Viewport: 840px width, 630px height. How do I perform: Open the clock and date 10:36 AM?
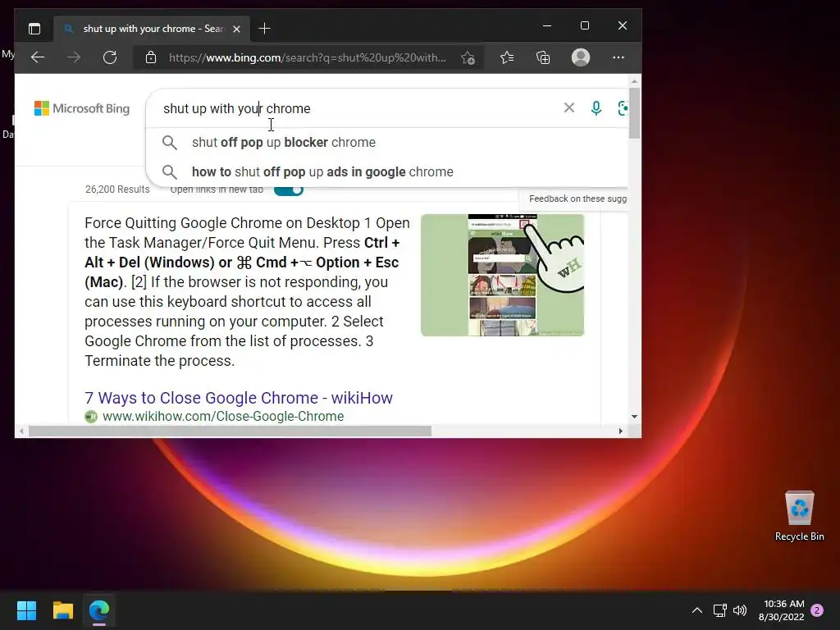[x=782, y=610]
